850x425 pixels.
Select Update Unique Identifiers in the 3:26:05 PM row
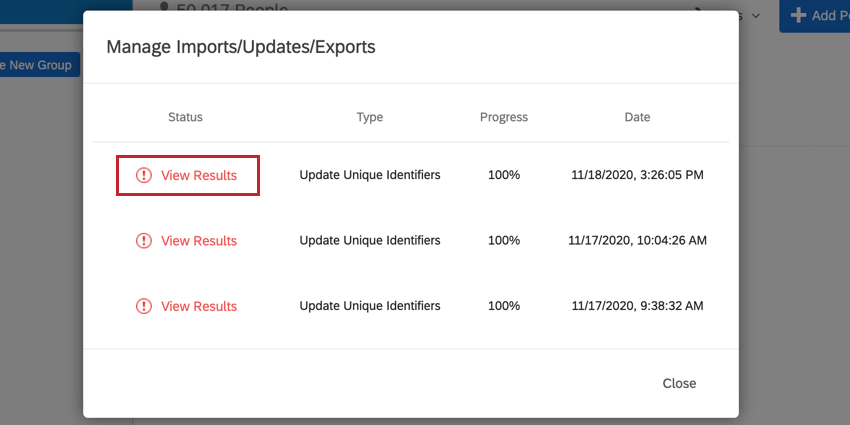[x=370, y=175]
